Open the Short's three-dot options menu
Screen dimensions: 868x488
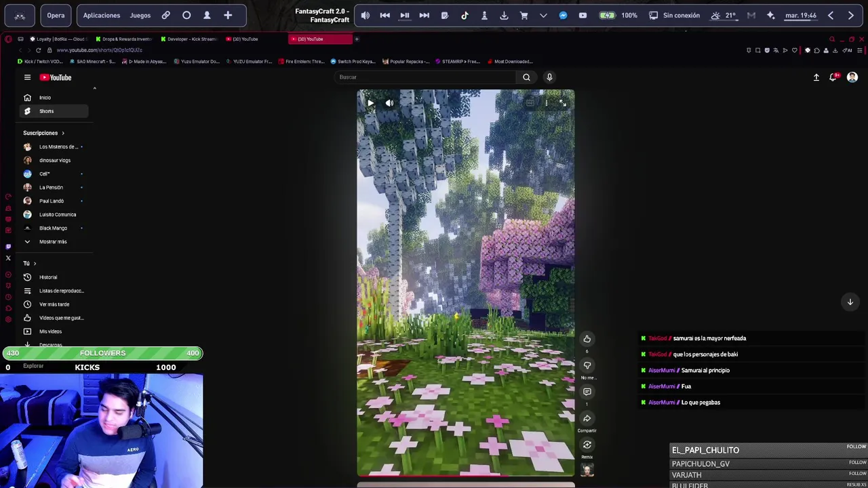click(x=546, y=103)
